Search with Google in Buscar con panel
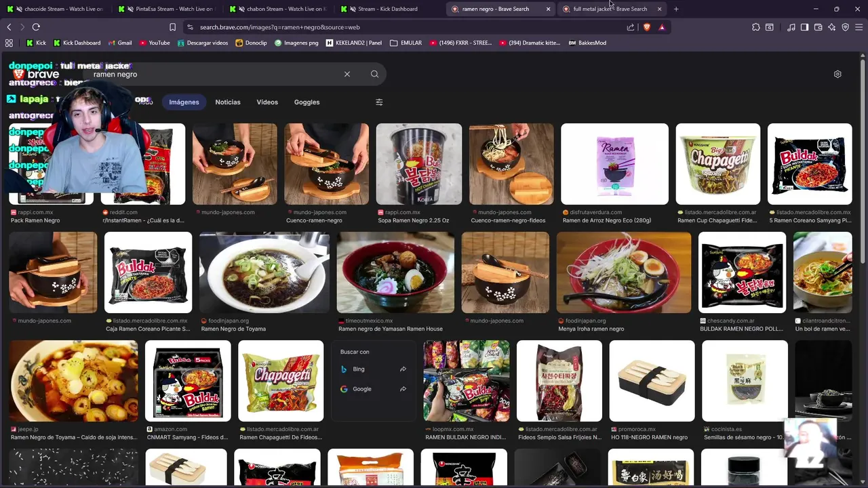 click(x=373, y=389)
